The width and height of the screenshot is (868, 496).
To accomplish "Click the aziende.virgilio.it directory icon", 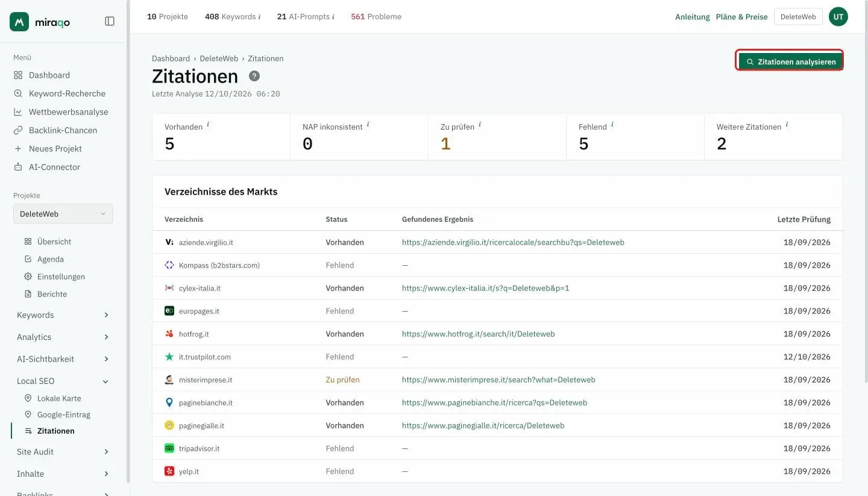I will tap(169, 242).
